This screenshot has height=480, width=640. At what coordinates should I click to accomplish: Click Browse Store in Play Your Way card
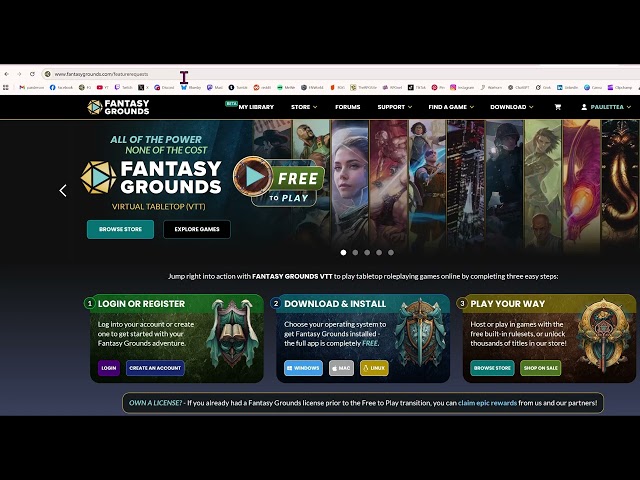coord(492,368)
